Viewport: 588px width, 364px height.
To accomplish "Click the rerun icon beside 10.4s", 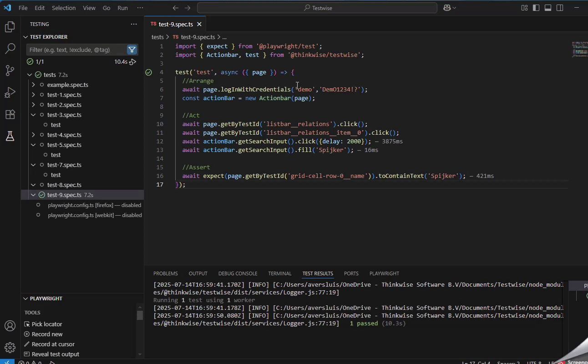I will (x=133, y=62).
